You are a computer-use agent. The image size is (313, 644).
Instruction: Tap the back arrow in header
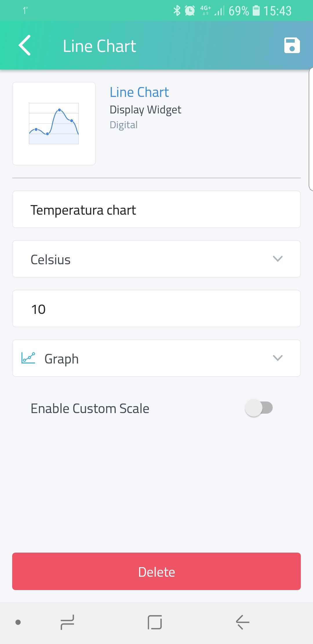tap(25, 45)
